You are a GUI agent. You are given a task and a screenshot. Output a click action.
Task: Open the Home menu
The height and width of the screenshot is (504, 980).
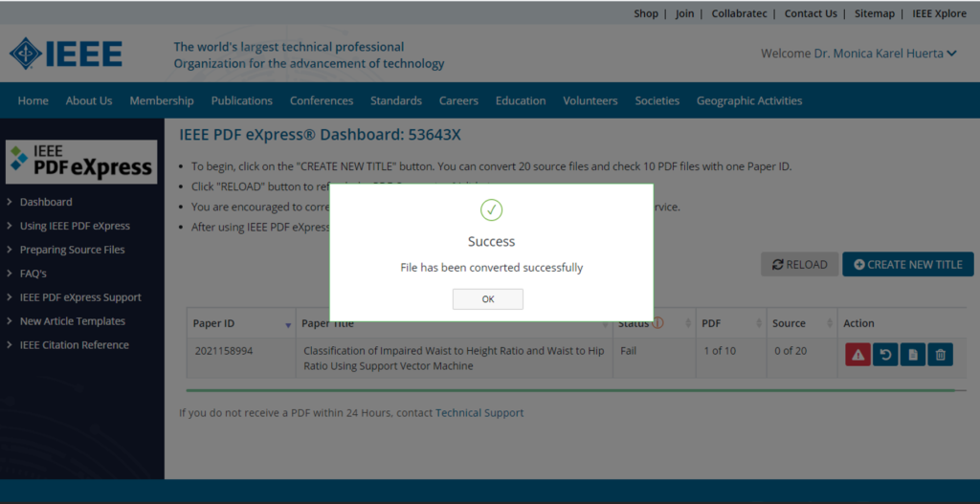[x=33, y=100]
